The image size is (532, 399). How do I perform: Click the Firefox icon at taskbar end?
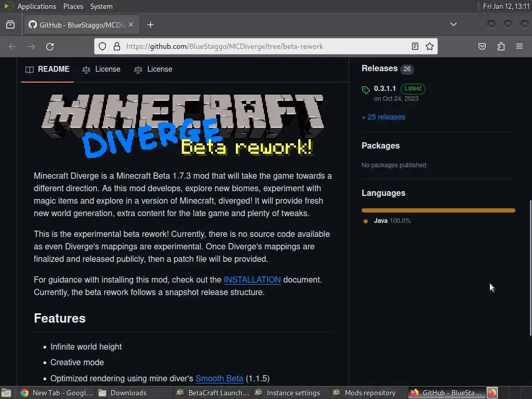point(492,393)
